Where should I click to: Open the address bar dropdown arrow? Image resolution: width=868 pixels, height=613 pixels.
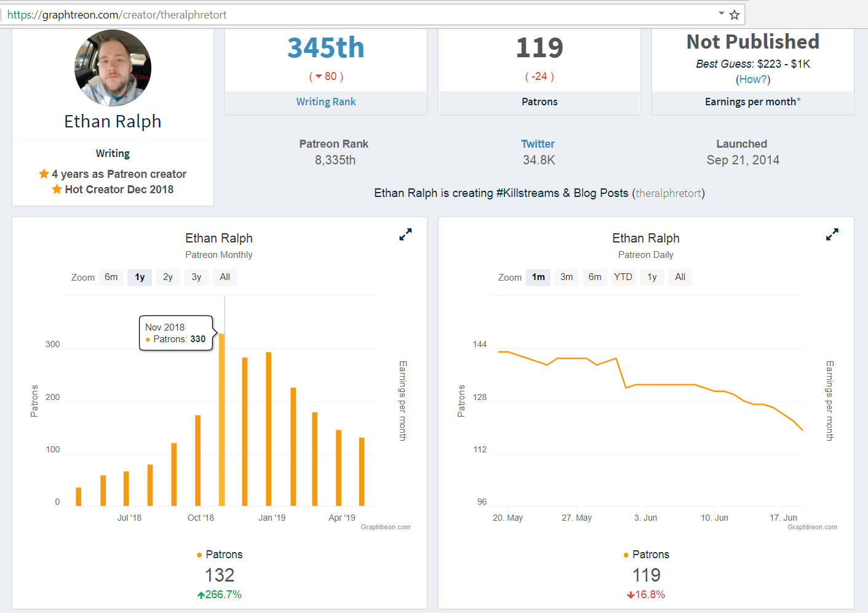click(721, 14)
